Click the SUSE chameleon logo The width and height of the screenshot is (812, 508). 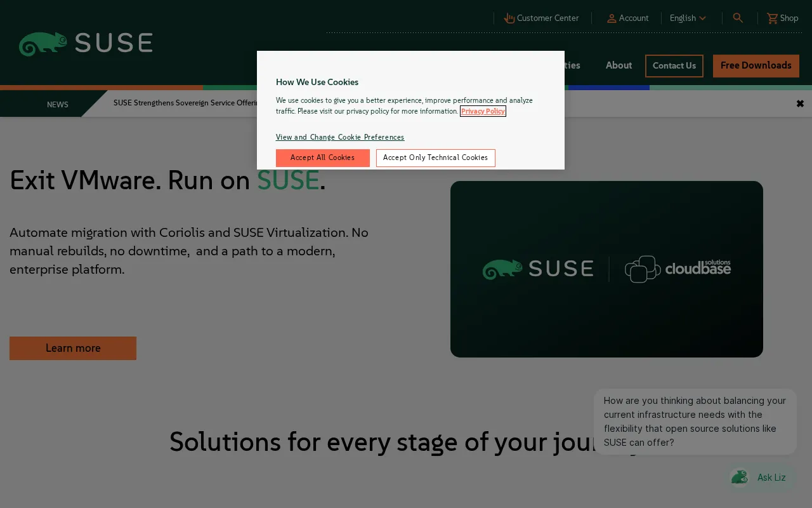point(86,43)
